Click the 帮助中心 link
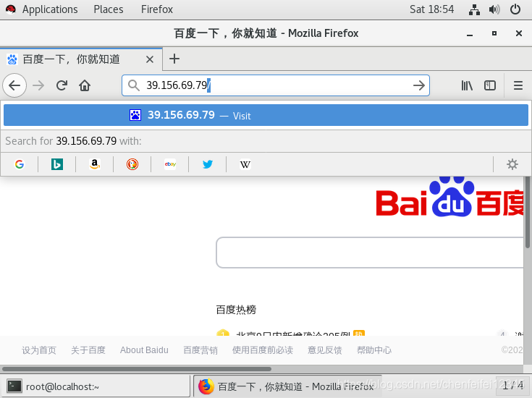The height and width of the screenshot is (398, 532). 374,350
